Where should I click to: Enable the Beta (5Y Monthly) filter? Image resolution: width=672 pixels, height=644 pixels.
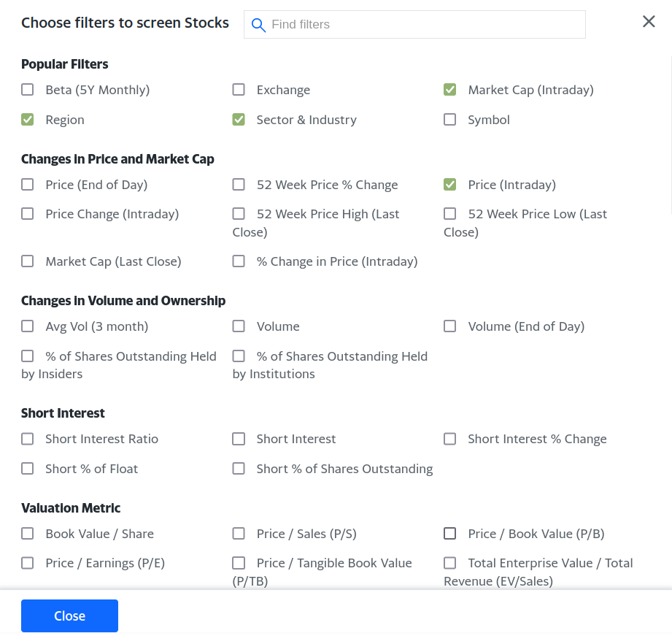(28, 90)
